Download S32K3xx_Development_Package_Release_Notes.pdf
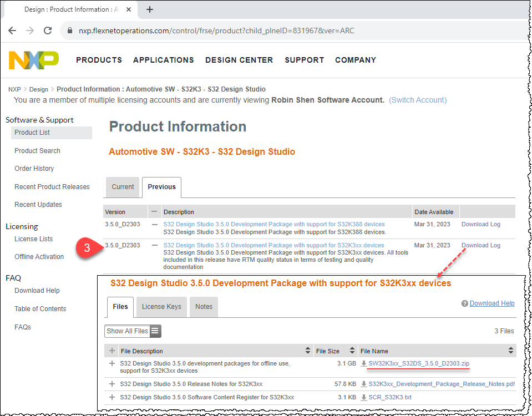Viewport: 532px width, 416px height. 442,384
